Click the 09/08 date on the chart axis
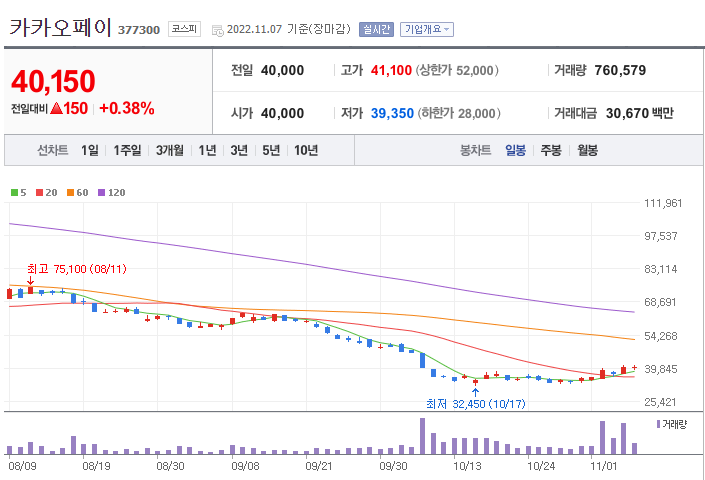This screenshot has height=480, width=705. 245,466
